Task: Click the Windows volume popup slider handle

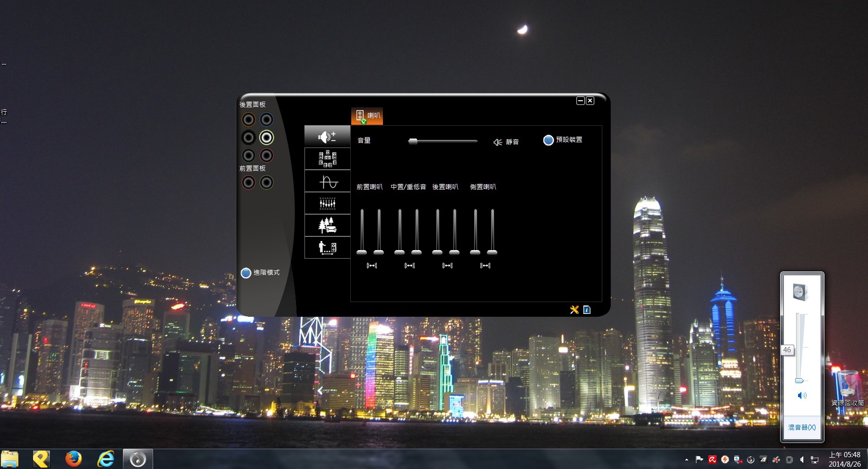Action: point(799,381)
